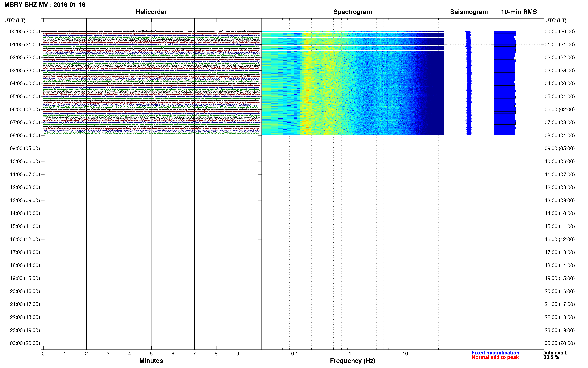Select the Helicorder panel heading
The image size is (588, 368).
151,12
